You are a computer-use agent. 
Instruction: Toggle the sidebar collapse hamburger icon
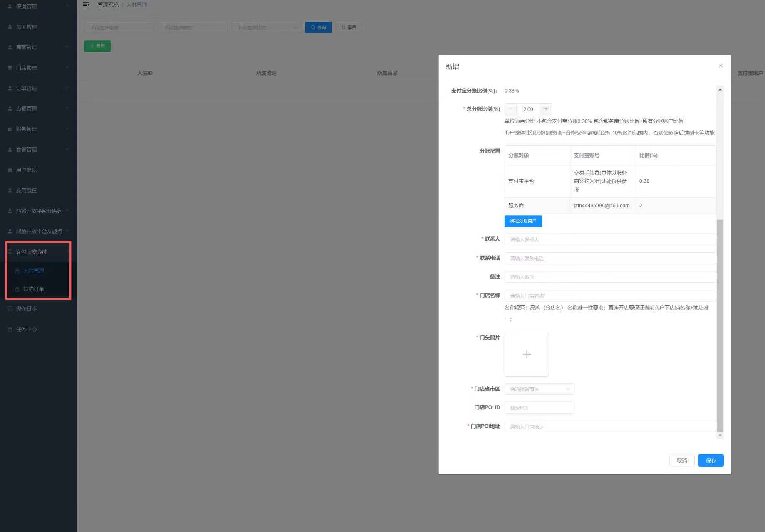point(86,5)
